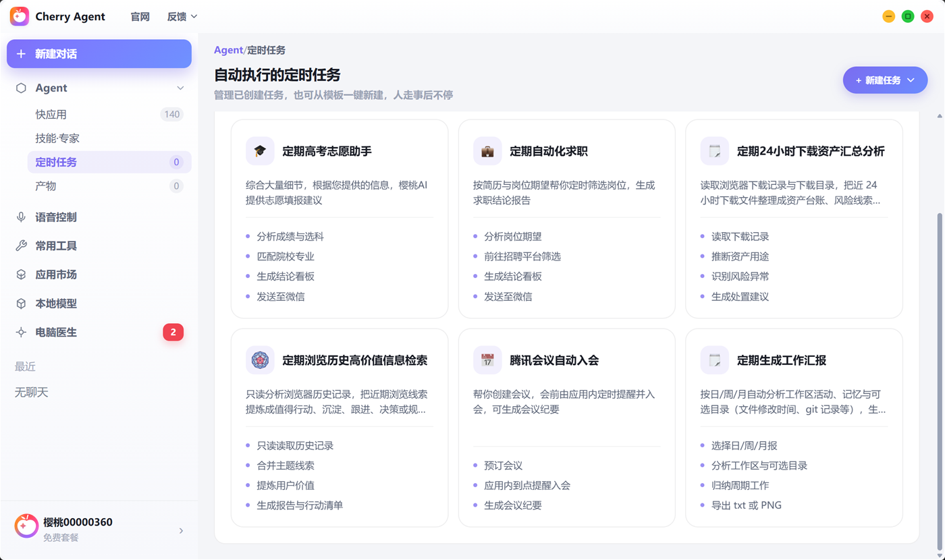Viewport: 945px width, 560px height.
Task: Select 快应用 in the sidebar
Action: pos(109,115)
